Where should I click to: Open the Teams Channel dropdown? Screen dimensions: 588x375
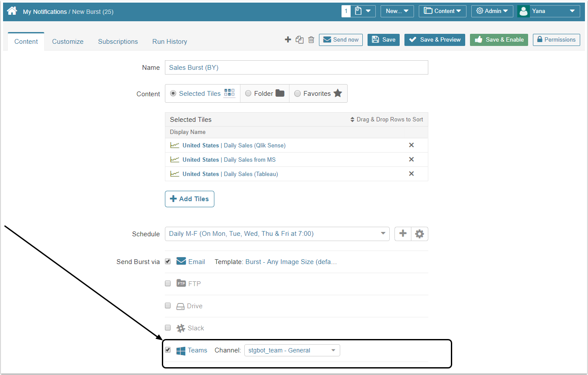tap(292, 350)
